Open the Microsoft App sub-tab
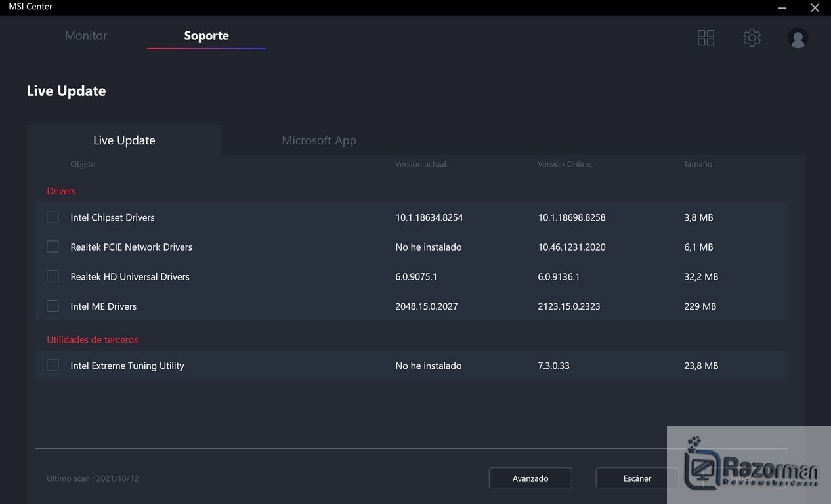Image resolution: width=831 pixels, height=504 pixels. 319,140
